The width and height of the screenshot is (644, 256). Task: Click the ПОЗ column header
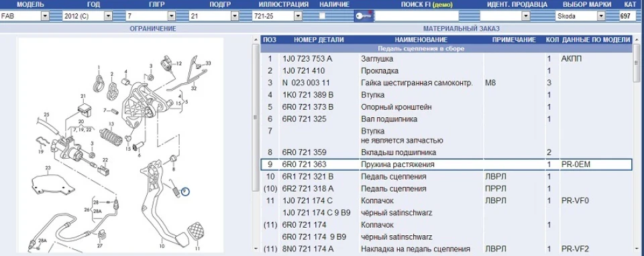click(x=270, y=40)
